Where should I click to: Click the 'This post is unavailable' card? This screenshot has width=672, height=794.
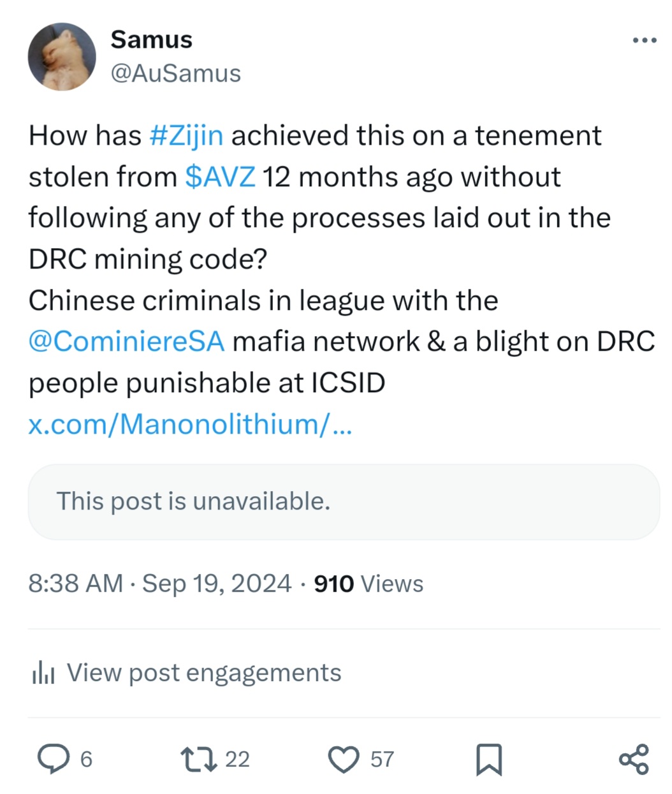point(343,502)
